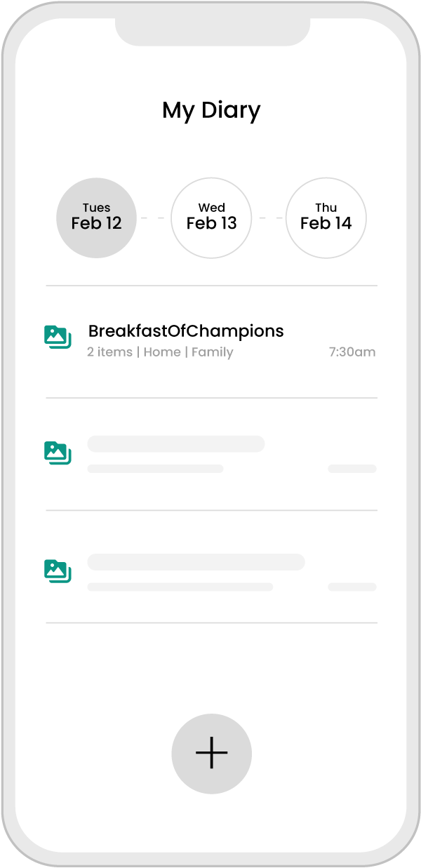Tap the plus button to add entry
Screen dimensions: 421x868
point(211,754)
